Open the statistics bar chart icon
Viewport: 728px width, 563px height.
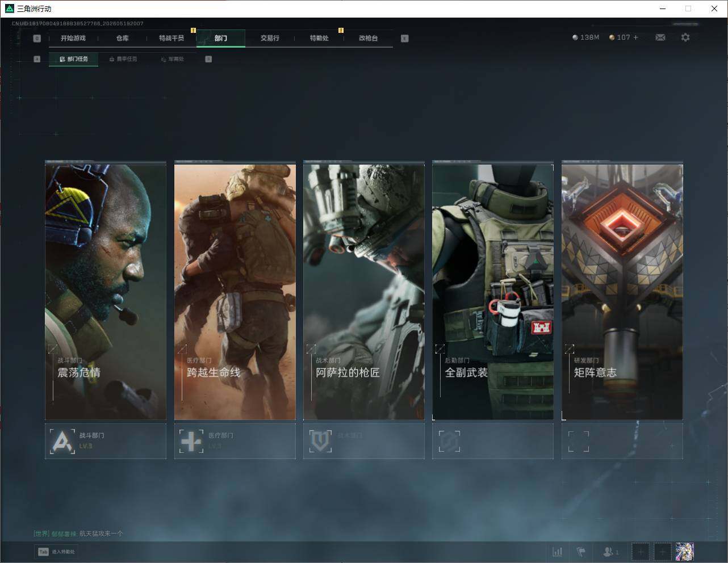pos(558,551)
